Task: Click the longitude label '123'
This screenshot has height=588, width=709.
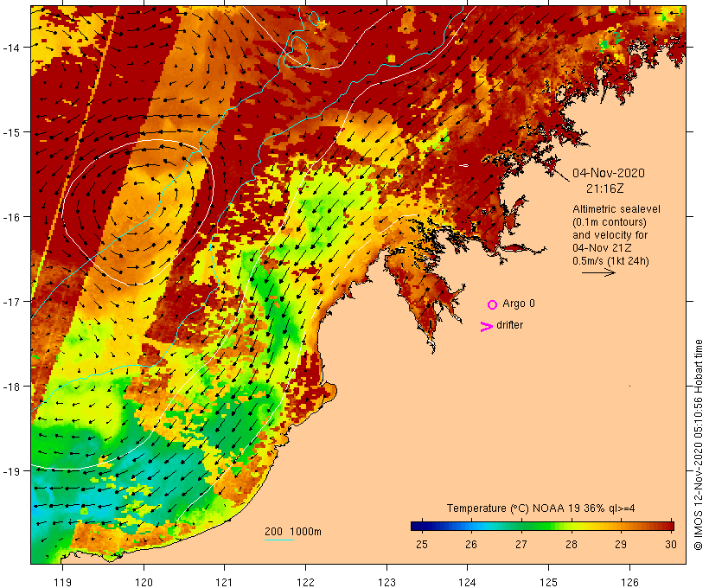Action: pos(386,582)
